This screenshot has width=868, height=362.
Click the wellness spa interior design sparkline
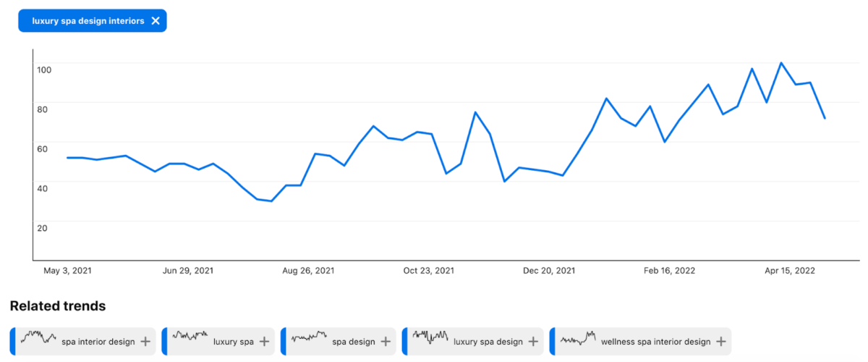click(578, 338)
